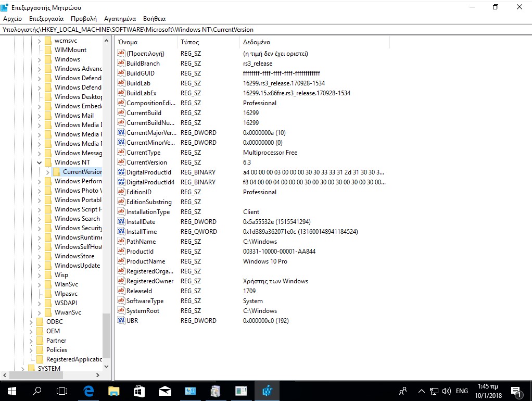Sort by the Τύπος column header
This screenshot has width=532, height=401.
click(208, 42)
